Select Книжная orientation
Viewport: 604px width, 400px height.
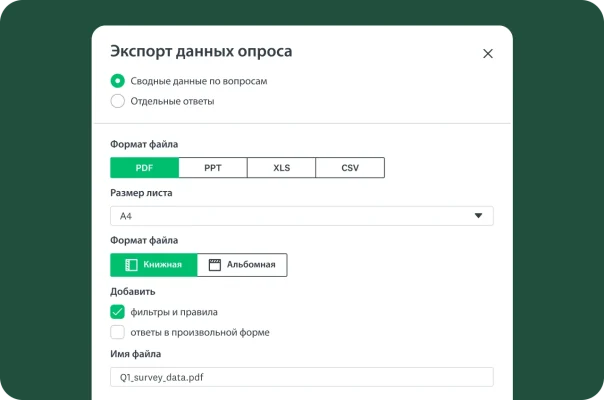point(153,265)
